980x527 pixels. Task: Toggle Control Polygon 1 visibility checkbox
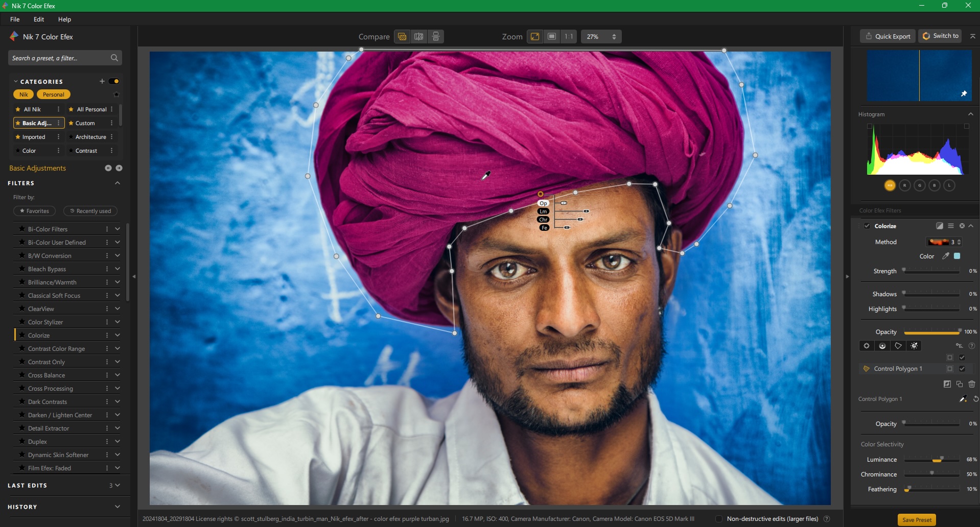coord(962,368)
